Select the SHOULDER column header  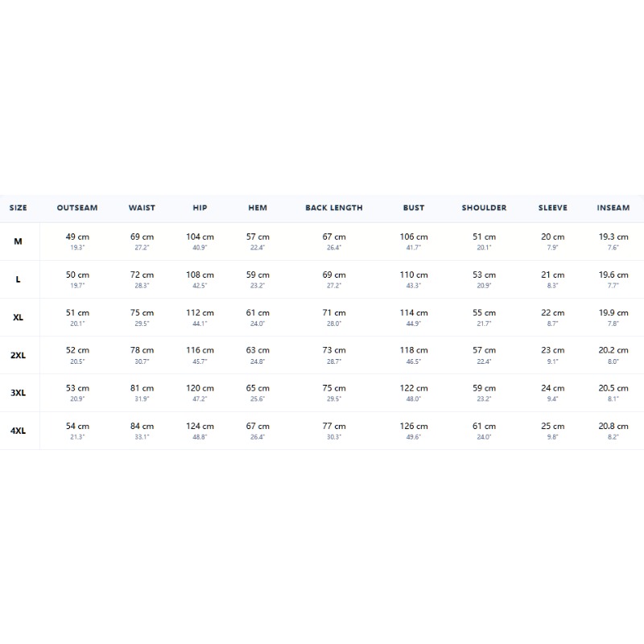pos(484,208)
